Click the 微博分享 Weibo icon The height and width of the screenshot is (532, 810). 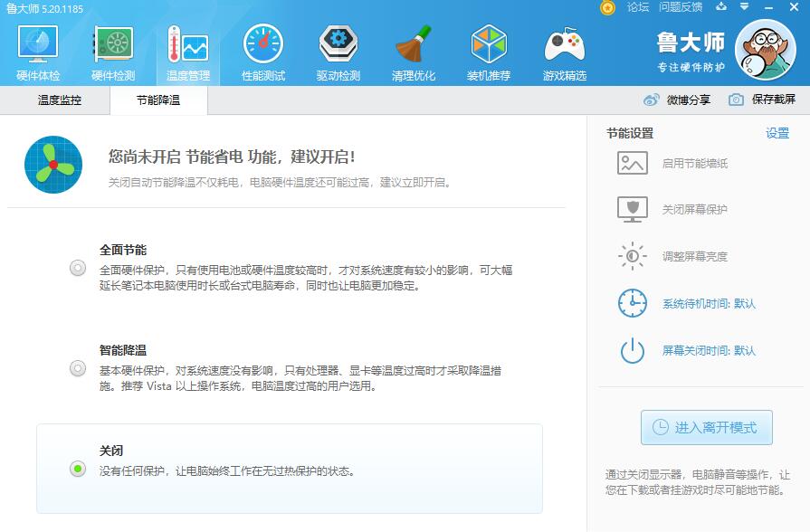(x=651, y=100)
